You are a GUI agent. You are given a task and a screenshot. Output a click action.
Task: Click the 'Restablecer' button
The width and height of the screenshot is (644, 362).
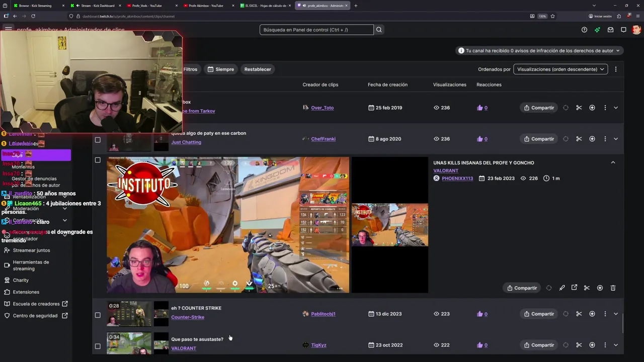(x=258, y=69)
